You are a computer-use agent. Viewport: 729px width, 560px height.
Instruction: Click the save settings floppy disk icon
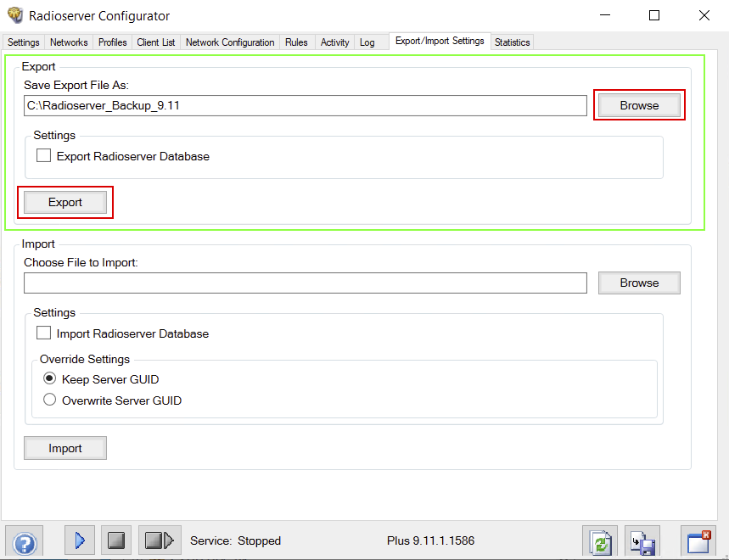tap(642, 541)
